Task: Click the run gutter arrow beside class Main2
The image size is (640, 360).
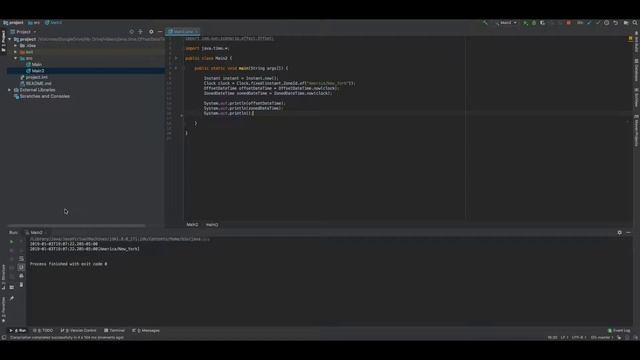Action: click(176, 58)
